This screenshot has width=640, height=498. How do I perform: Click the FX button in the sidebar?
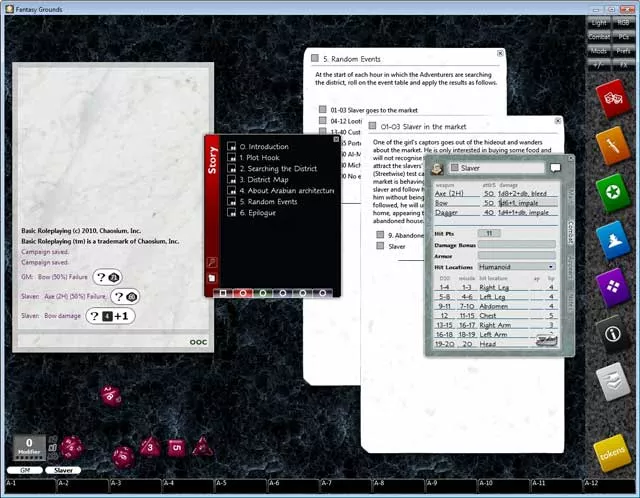(x=623, y=64)
